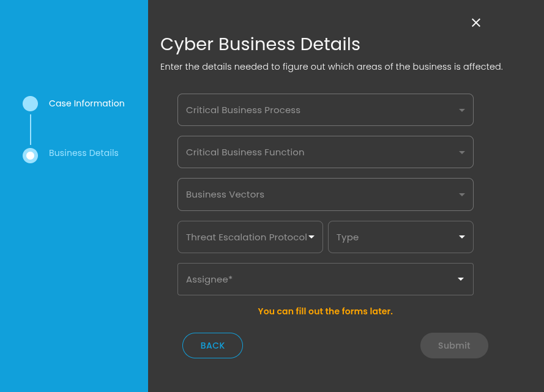
Task: Open the Threat Escalation Protocol field
Action: [x=245, y=237]
